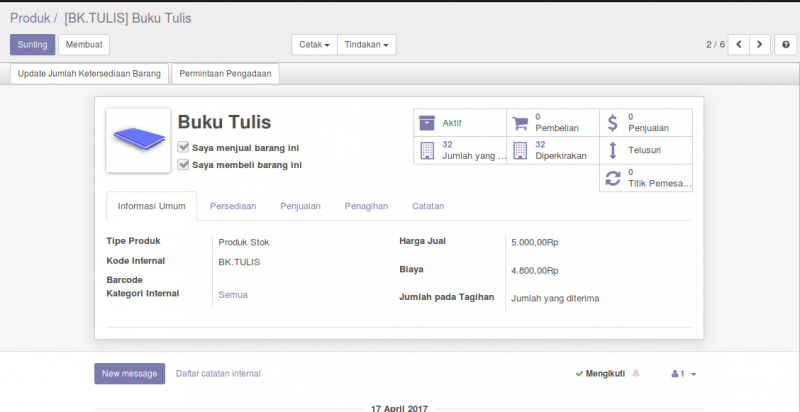The height and width of the screenshot is (412, 800).
Task: Click the notification bell icon beside Mengikuti
Action: [636, 373]
